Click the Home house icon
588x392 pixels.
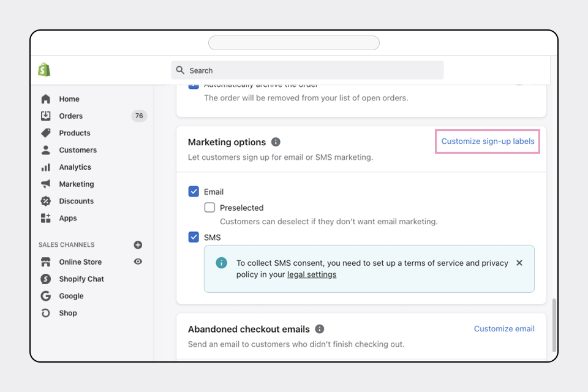point(46,99)
